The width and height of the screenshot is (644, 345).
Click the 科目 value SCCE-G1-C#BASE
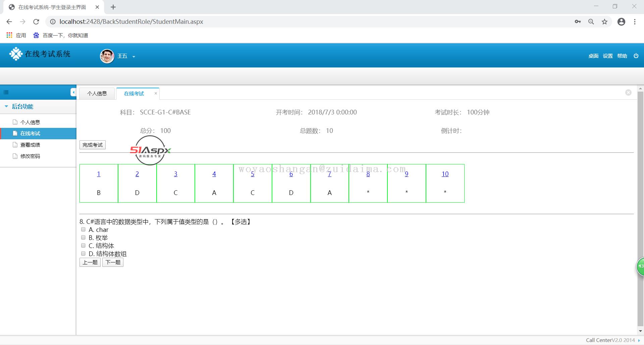(165, 112)
